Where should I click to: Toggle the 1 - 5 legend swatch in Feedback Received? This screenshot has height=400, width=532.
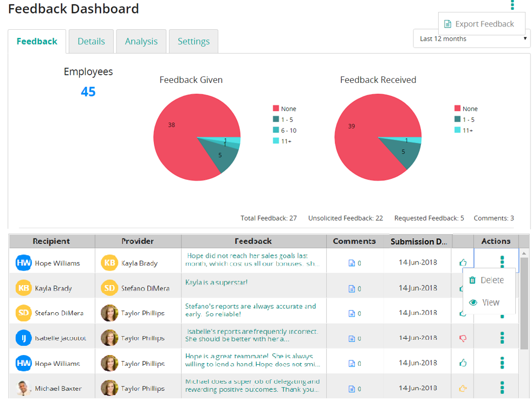tap(457, 119)
